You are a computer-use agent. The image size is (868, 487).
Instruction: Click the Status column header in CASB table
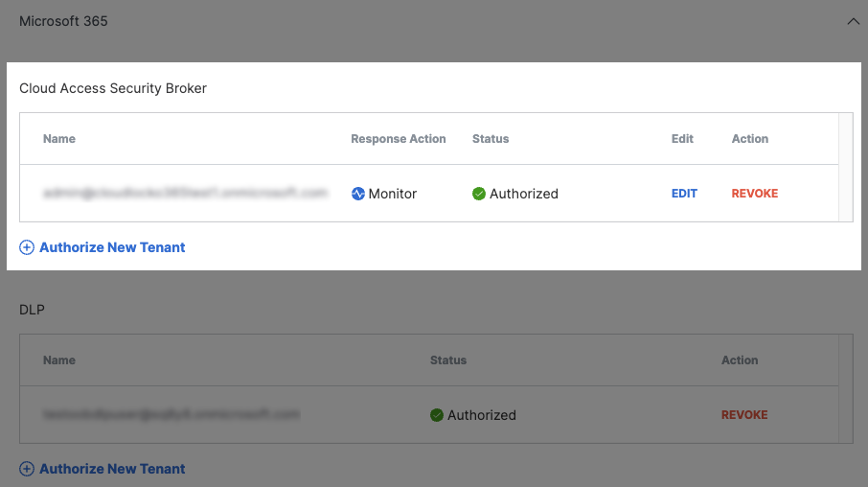click(491, 138)
